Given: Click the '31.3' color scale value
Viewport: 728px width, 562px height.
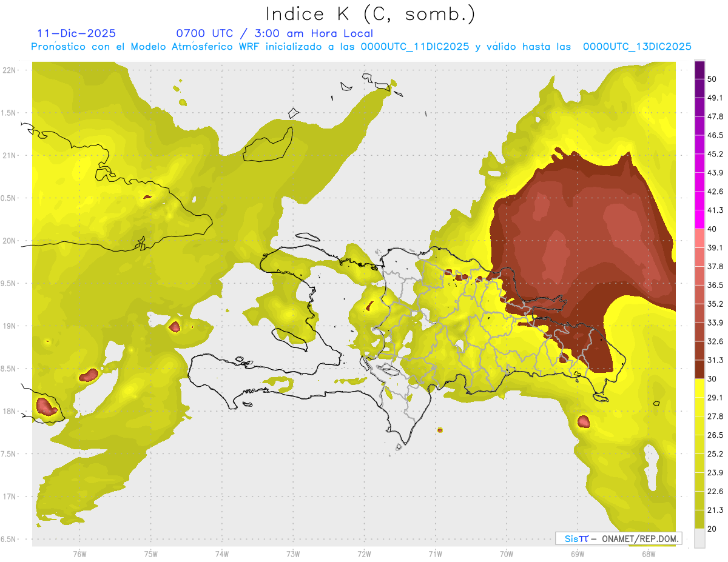Looking at the screenshot, I should click(716, 360).
